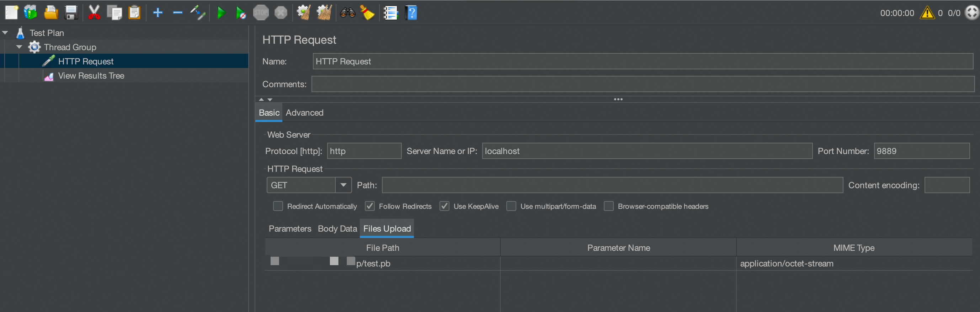The image size is (980, 312).
Task: Switch to the Basic tab
Action: pos(269,113)
